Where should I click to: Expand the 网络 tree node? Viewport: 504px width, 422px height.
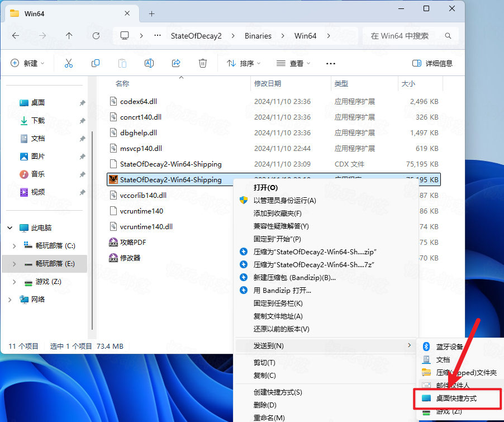click(x=10, y=300)
